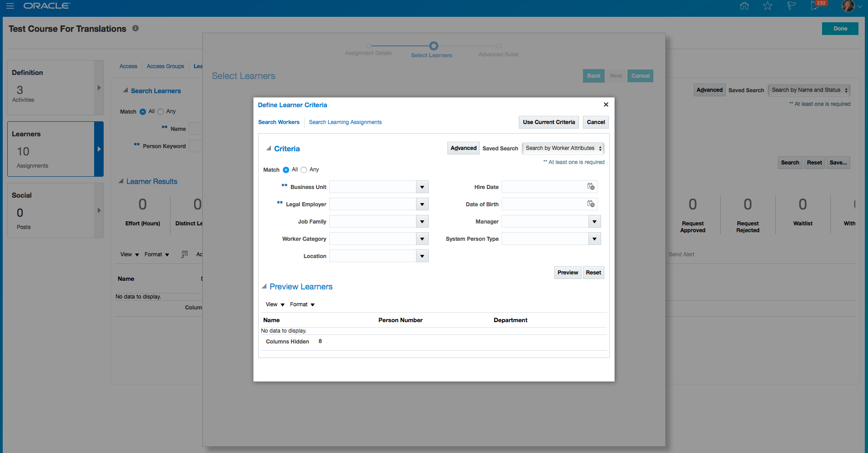Collapse the Preview Learners section

pos(264,286)
